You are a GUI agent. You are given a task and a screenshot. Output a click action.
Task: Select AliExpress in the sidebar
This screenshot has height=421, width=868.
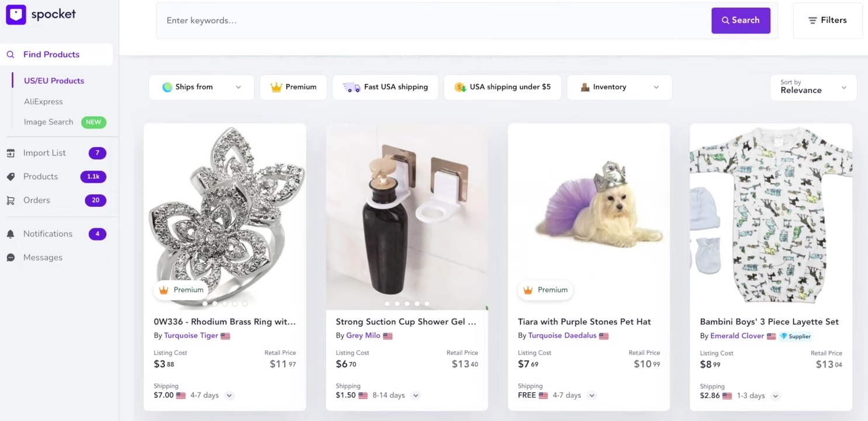coord(43,102)
